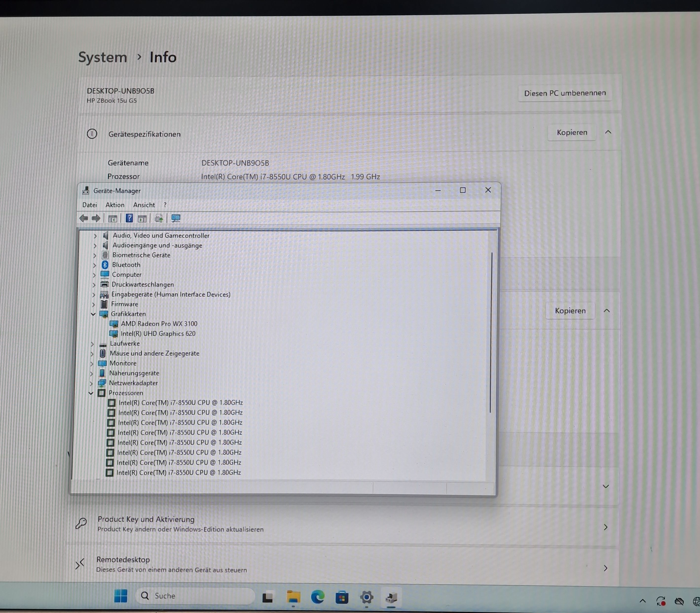The width and height of the screenshot is (700, 613).
Task: Expand Audio, Video und Gamecontroller node
Action: [x=95, y=236]
